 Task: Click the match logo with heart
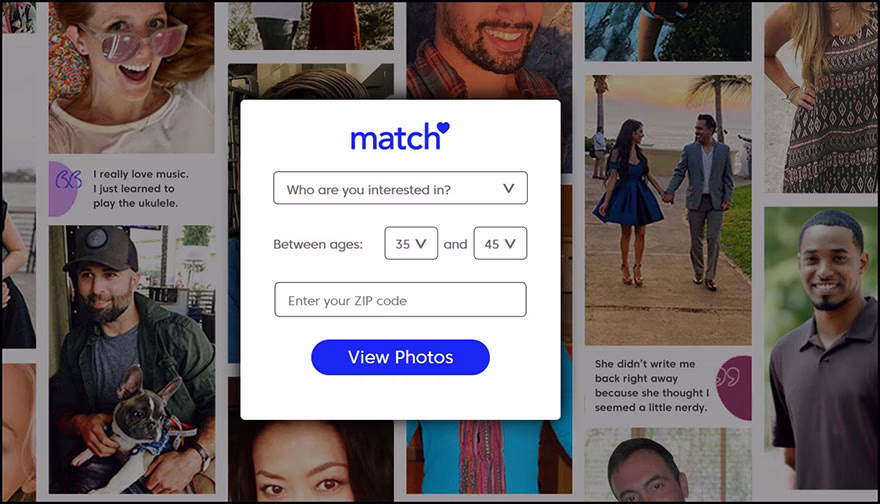[x=400, y=136]
